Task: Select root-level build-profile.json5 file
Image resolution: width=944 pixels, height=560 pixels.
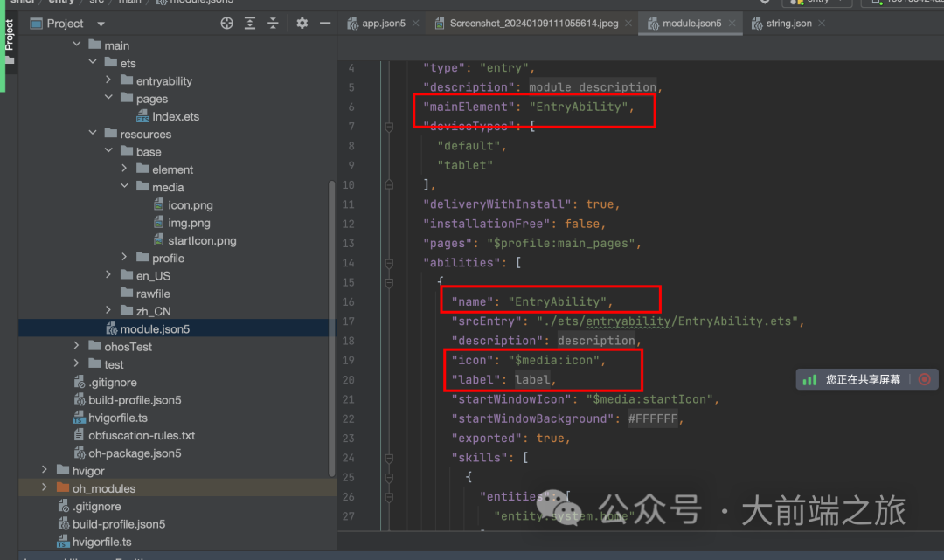Action: point(119,524)
